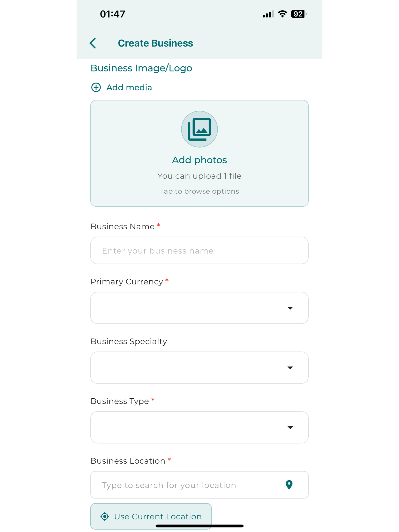Tap 'Tap to browse options' text
Viewport: 399px width, 532px height.
(x=199, y=191)
